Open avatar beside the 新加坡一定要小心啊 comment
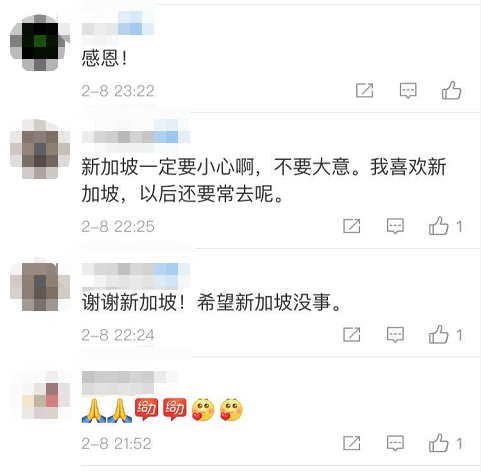This screenshot has height=472, width=481. [40, 149]
